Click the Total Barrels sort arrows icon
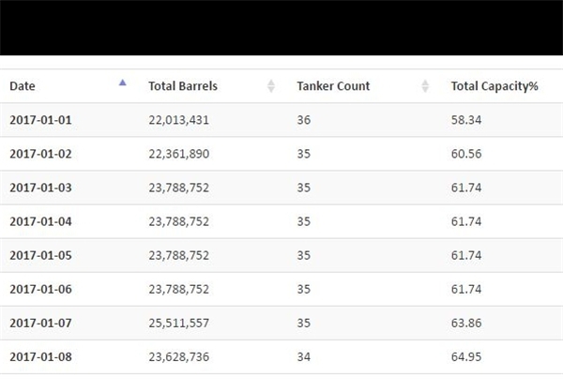This screenshot has width=563, height=392. tap(271, 85)
